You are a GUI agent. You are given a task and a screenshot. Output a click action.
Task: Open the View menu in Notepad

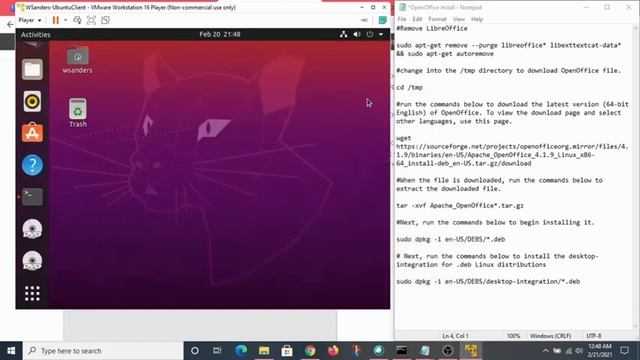click(459, 19)
